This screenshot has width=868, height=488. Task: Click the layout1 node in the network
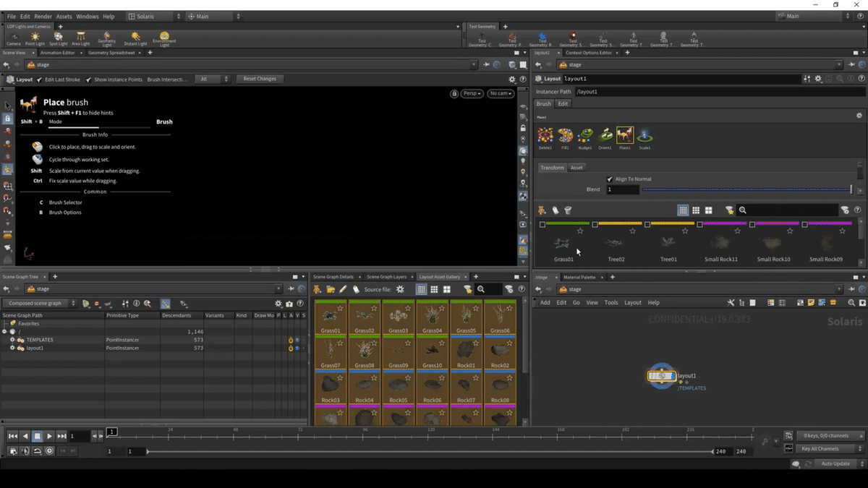pyautogui.click(x=661, y=376)
